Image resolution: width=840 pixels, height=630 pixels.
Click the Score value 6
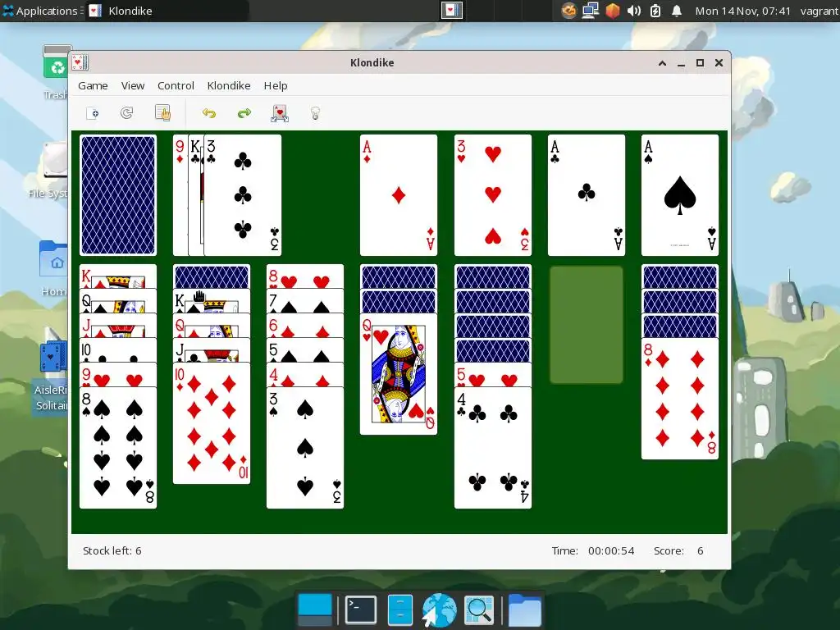coord(700,550)
